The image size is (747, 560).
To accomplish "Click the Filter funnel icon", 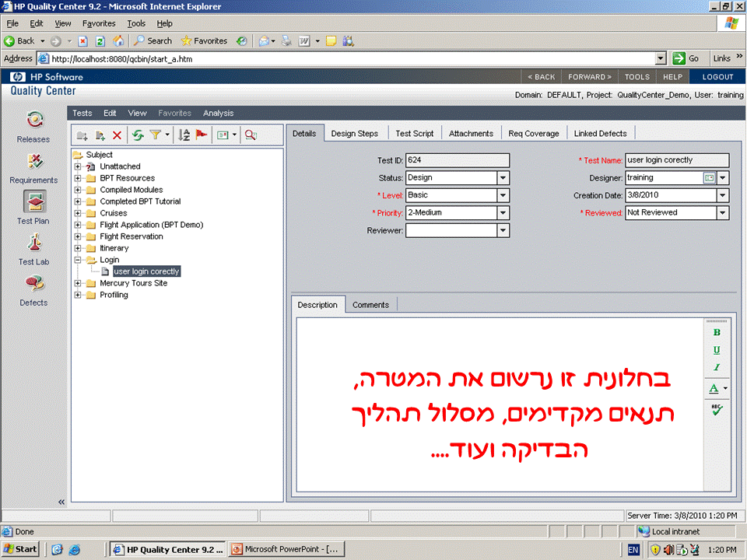I will 156,135.
